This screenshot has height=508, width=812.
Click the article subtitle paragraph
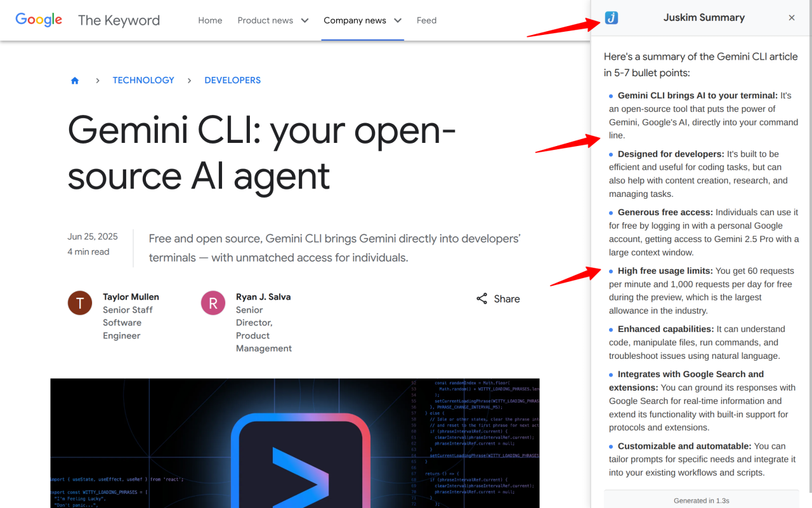coord(335,248)
